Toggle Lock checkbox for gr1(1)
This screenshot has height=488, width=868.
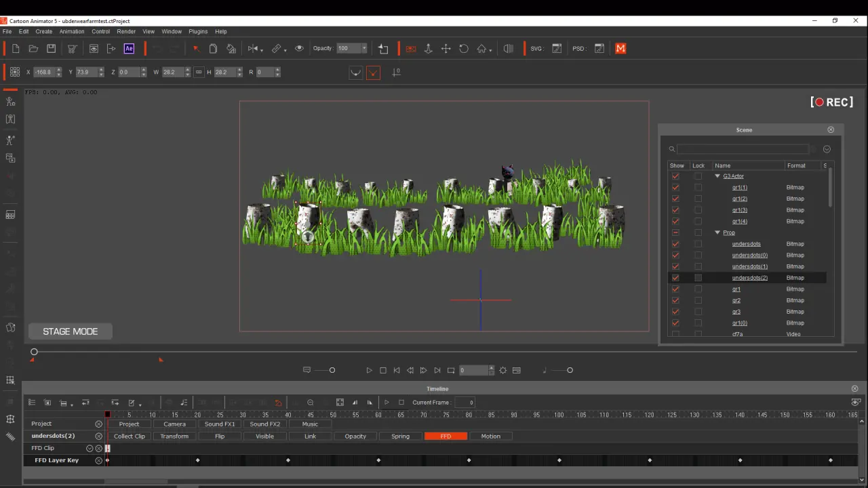(x=698, y=188)
